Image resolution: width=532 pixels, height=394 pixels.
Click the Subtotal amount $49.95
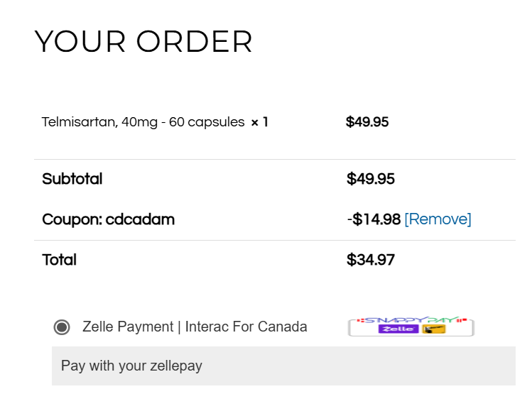click(x=371, y=179)
